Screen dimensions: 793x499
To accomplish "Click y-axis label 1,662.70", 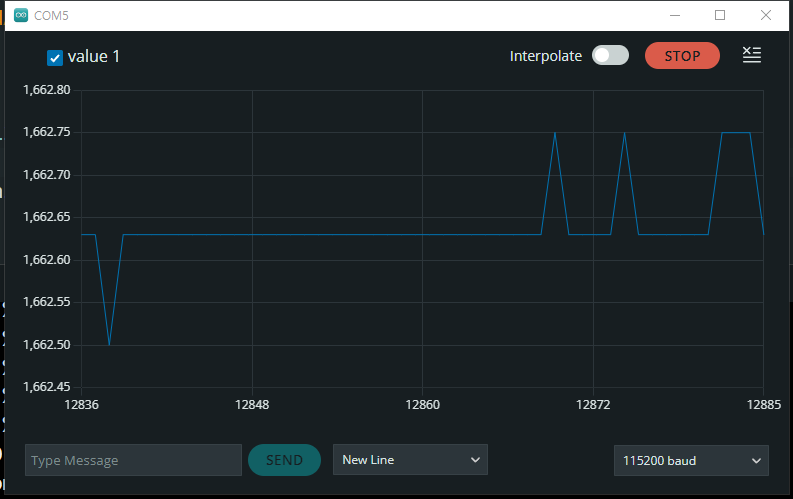I will point(47,175).
